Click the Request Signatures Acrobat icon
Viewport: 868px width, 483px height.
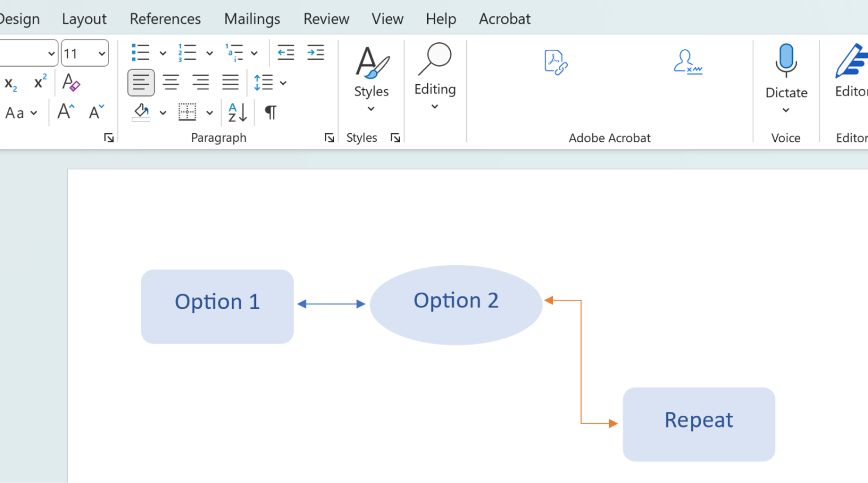point(687,62)
